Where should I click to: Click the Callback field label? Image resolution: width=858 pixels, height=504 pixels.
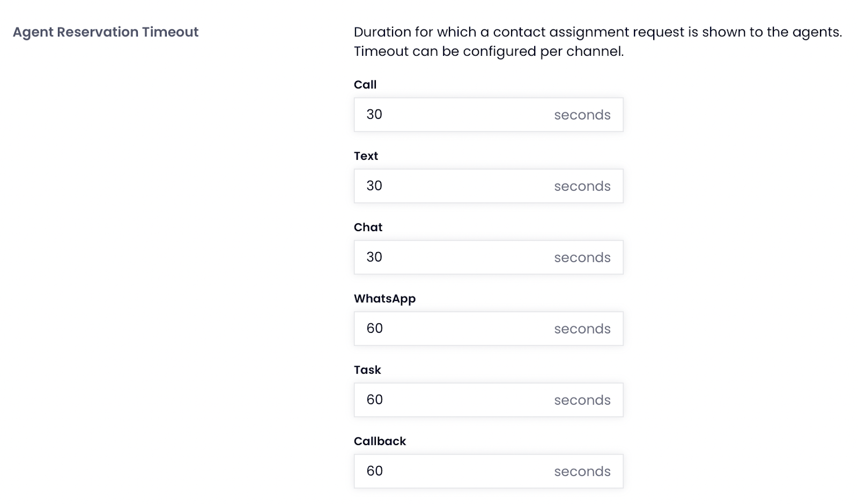pyautogui.click(x=380, y=441)
